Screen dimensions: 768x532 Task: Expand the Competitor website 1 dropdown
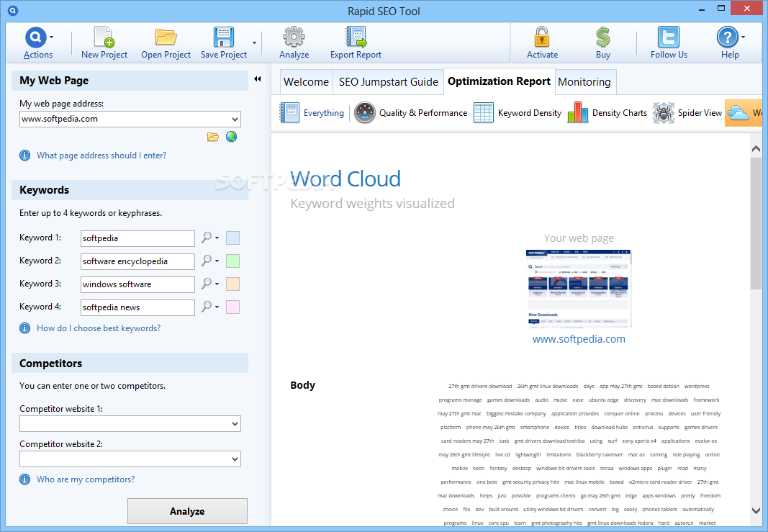(235, 424)
